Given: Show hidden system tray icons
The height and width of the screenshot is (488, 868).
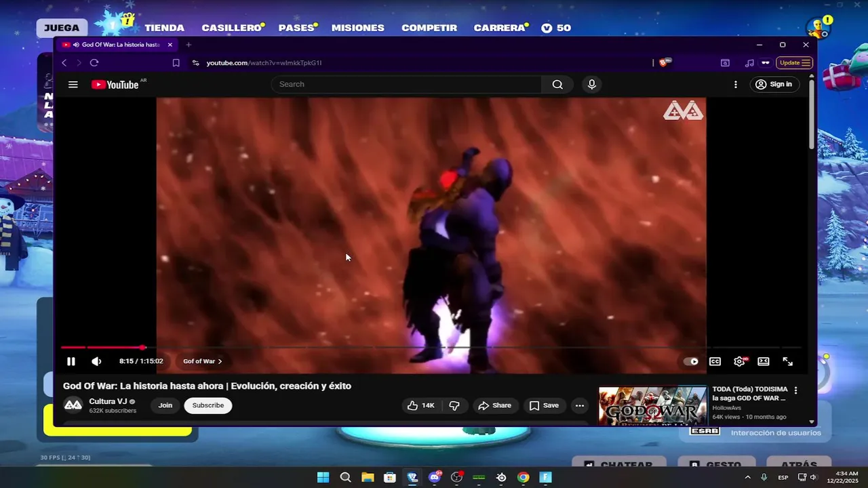Looking at the screenshot, I should 748,477.
